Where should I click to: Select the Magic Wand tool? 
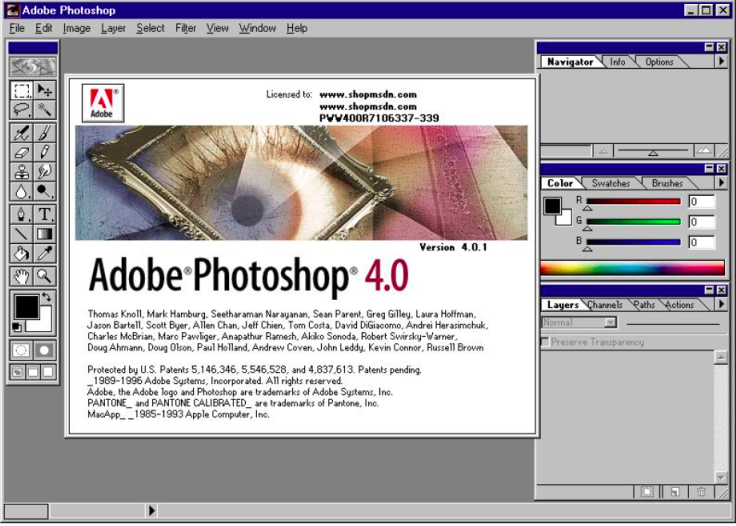click(x=45, y=110)
